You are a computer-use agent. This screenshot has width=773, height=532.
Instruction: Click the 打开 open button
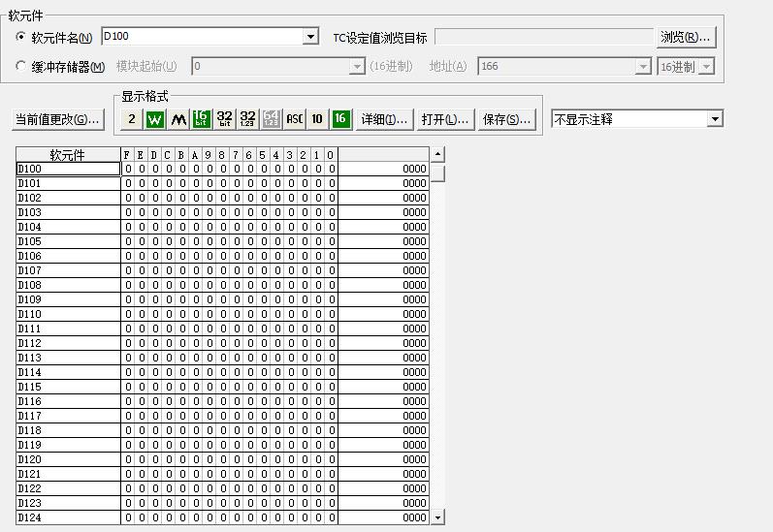(x=445, y=120)
